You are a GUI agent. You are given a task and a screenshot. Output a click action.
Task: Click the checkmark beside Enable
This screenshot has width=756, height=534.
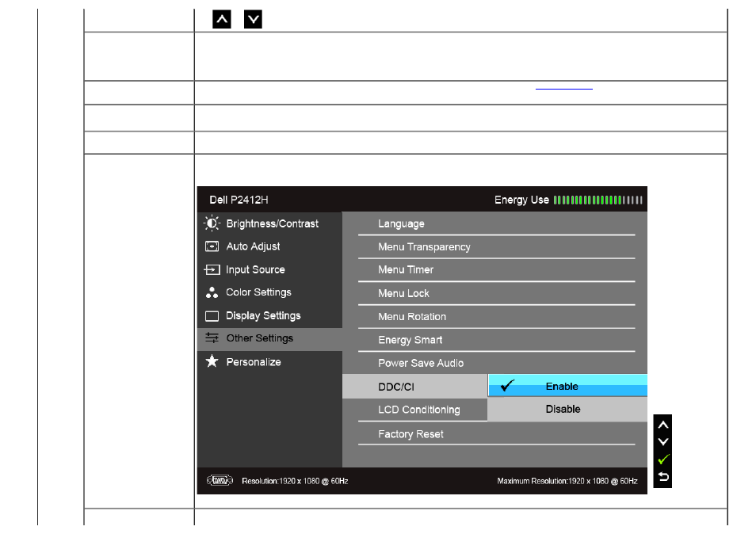pyautogui.click(x=507, y=385)
